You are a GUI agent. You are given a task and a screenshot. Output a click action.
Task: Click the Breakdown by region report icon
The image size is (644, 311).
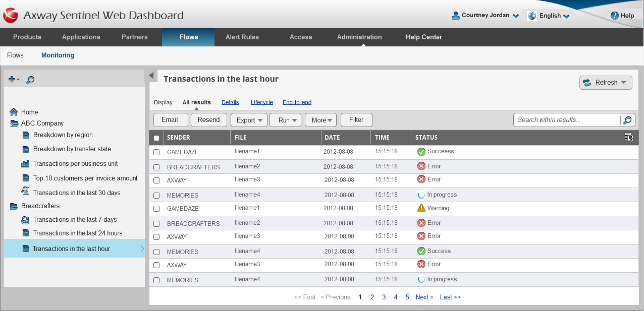[x=26, y=135]
